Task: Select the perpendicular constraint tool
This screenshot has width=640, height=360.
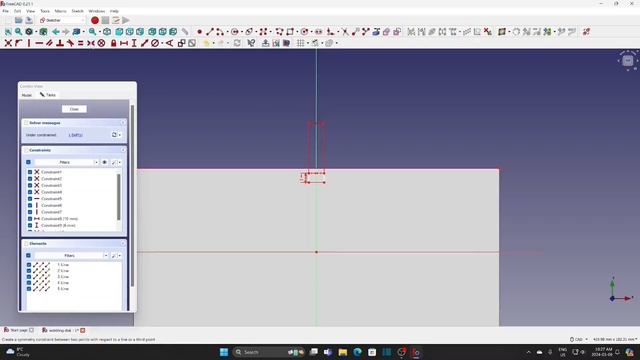Action: 60,43
